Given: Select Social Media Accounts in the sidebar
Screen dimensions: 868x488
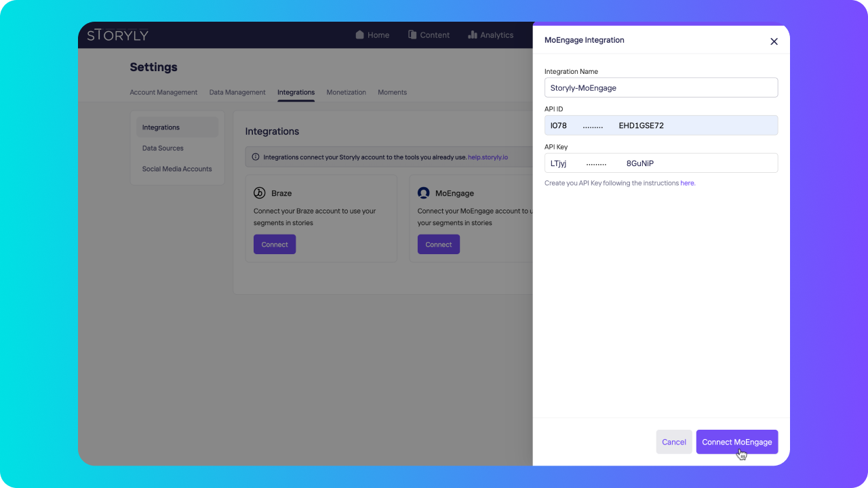Looking at the screenshot, I should (177, 169).
